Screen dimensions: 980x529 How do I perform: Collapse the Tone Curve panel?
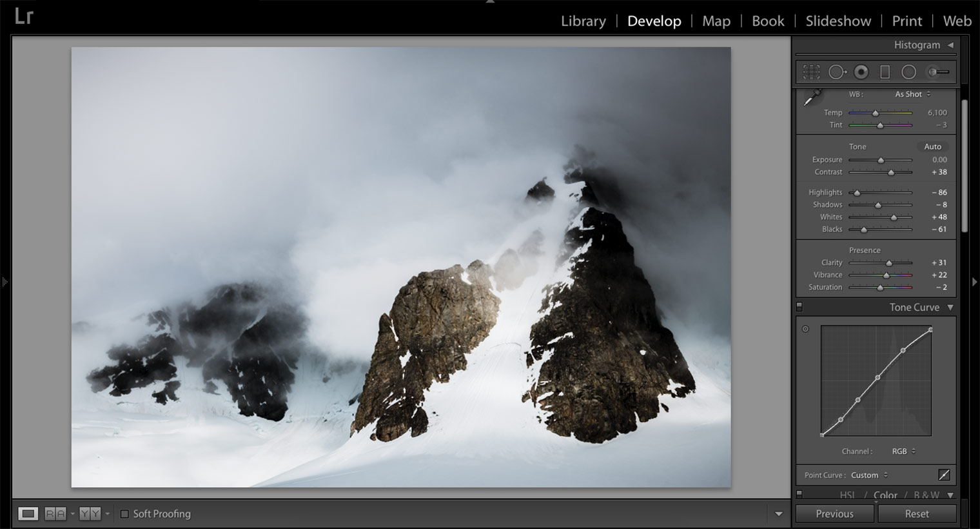pos(949,308)
